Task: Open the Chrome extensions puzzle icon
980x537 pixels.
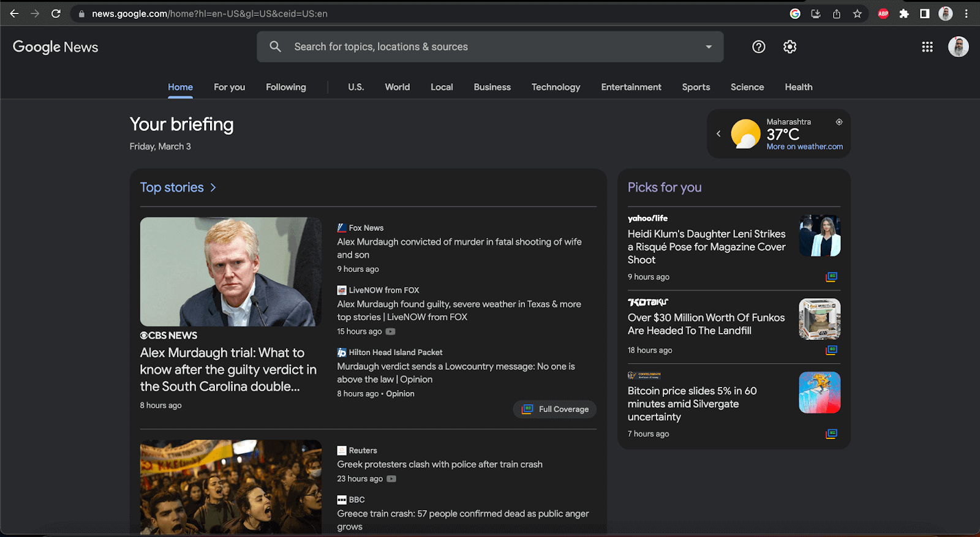Action: coord(904,13)
